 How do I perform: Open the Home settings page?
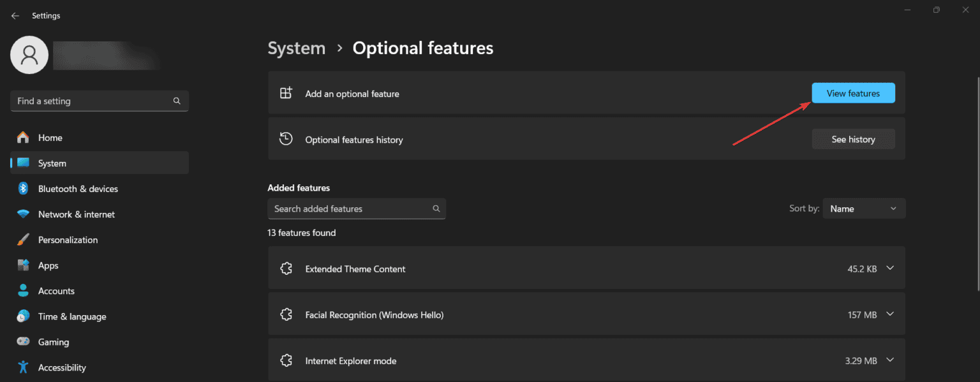pyautogui.click(x=100, y=138)
